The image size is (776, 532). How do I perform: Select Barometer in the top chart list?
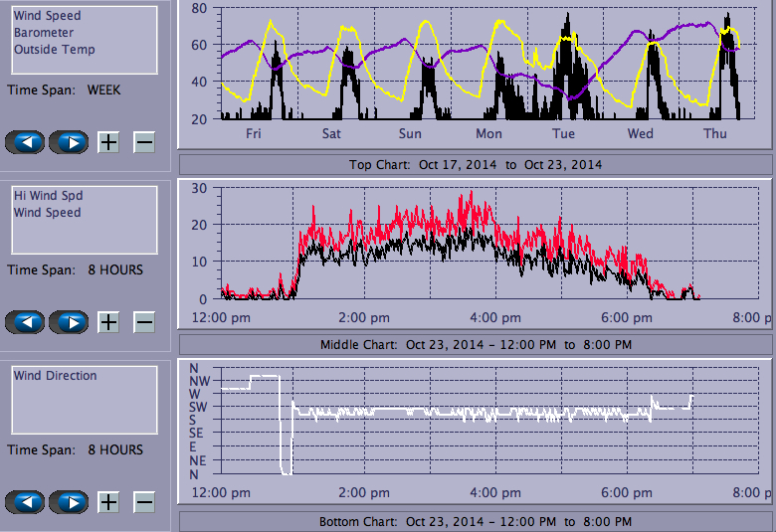coord(43,33)
